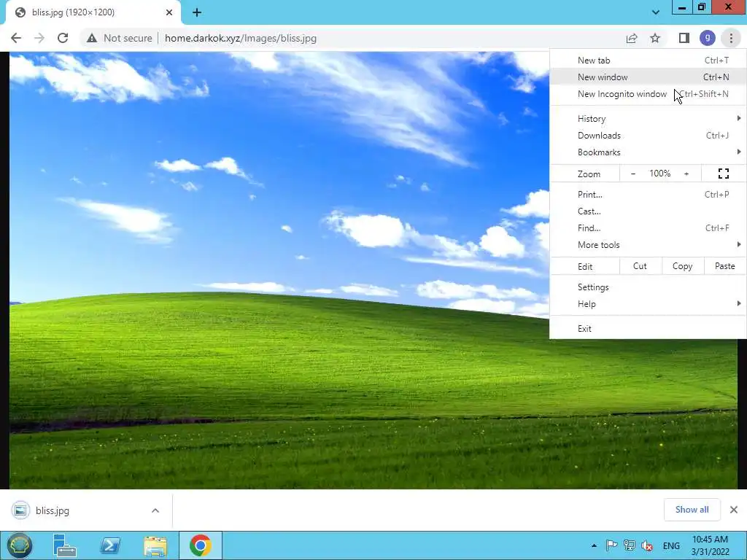Screen dimensions: 747x560
Task: Open the Start menu button
Action: coord(19,545)
